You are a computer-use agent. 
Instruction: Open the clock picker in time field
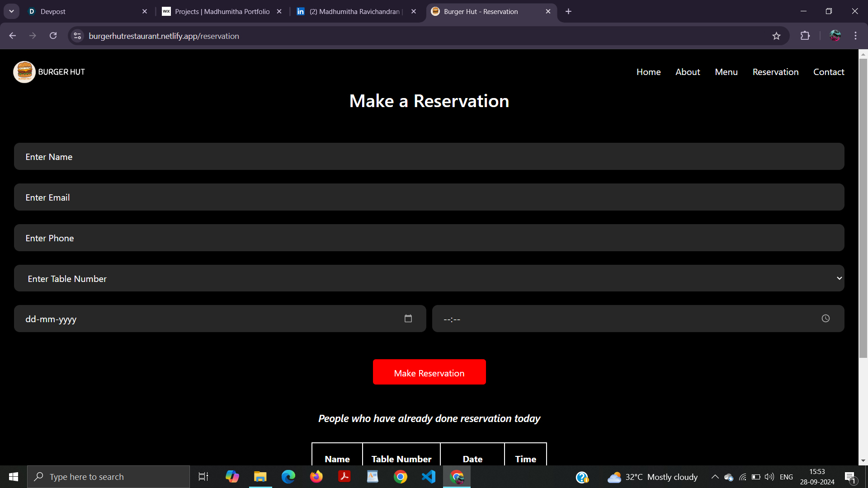point(826,319)
